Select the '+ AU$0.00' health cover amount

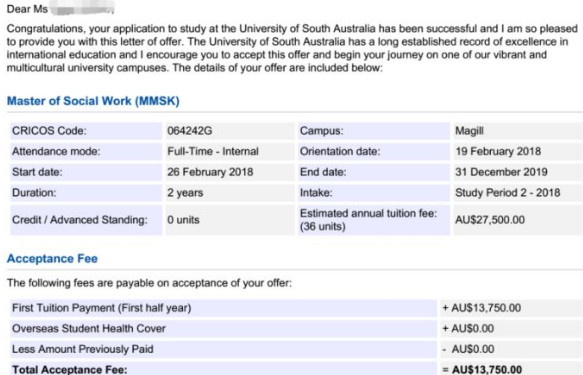click(468, 329)
